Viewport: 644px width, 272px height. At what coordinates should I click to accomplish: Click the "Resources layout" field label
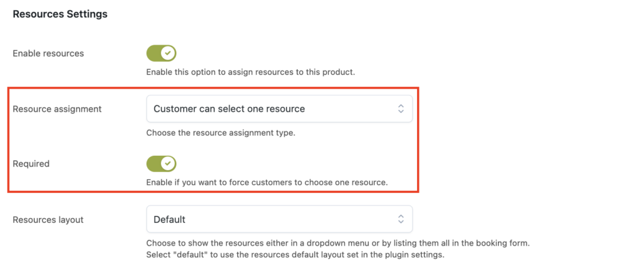[x=48, y=219]
